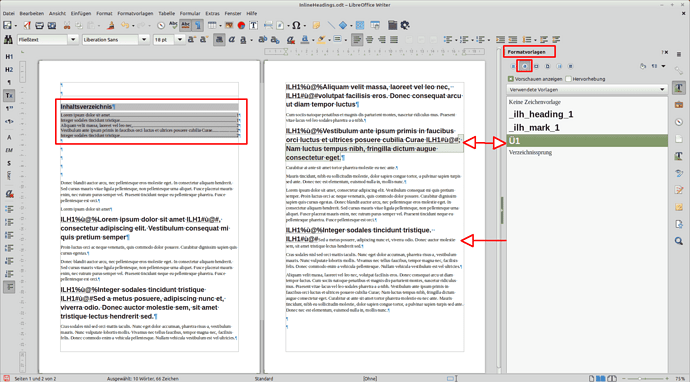Open Insert Table dropdown arrow

[220, 26]
